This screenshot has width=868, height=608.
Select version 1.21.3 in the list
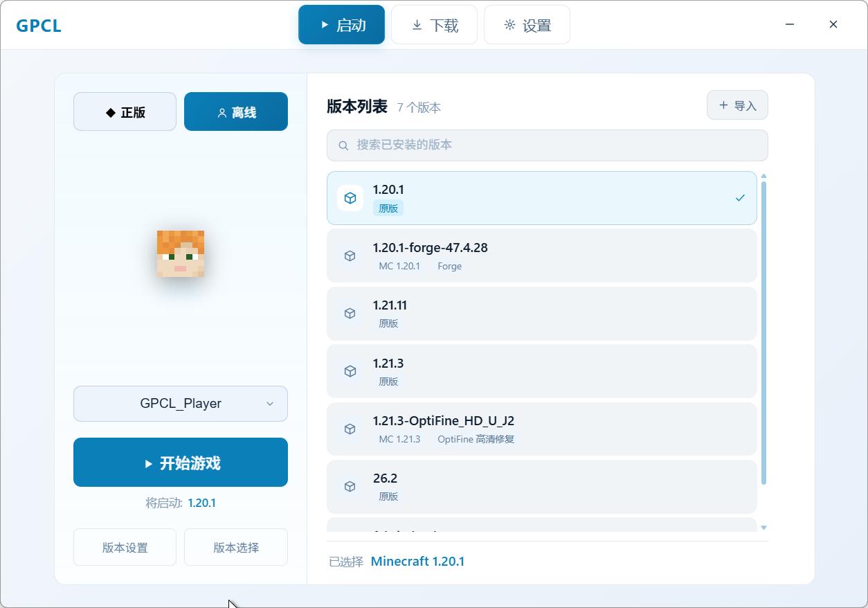click(x=542, y=371)
